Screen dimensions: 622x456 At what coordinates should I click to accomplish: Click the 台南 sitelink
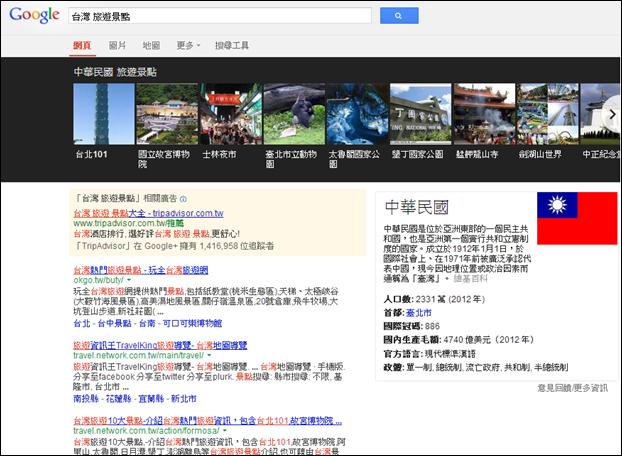(147, 324)
